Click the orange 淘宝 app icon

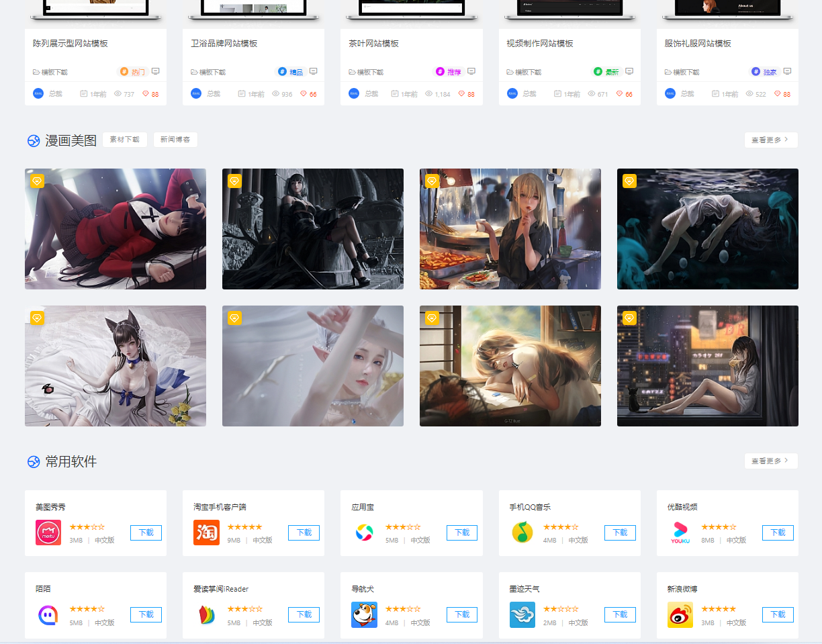206,533
